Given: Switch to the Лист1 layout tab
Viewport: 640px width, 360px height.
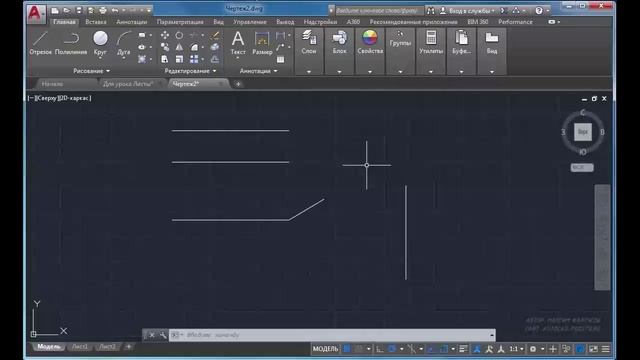Looking at the screenshot, I should coord(80,347).
